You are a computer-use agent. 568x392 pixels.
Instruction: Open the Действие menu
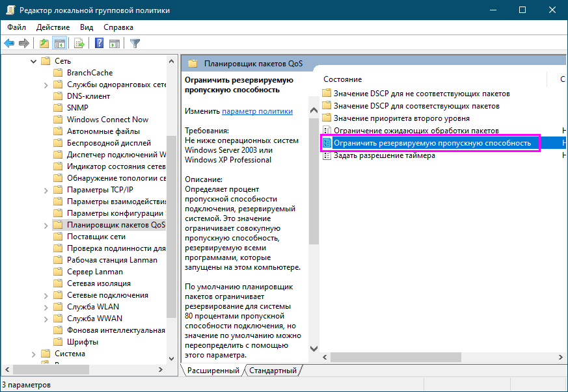pos(53,27)
